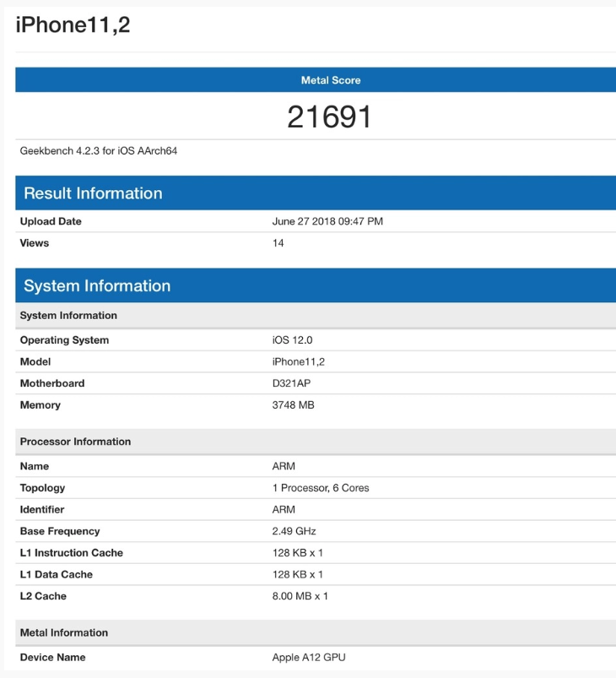Select the '1 Processor, 6 Cores' value
Image resolution: width=616 pixels, height=678 pixels.
coord(321,488)
